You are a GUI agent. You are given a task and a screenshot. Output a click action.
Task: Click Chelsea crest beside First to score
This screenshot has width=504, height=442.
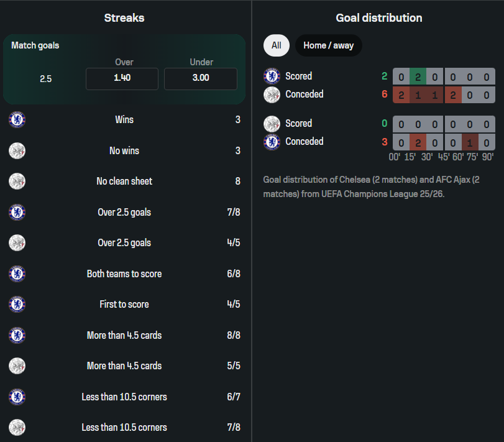pos(17,304)
